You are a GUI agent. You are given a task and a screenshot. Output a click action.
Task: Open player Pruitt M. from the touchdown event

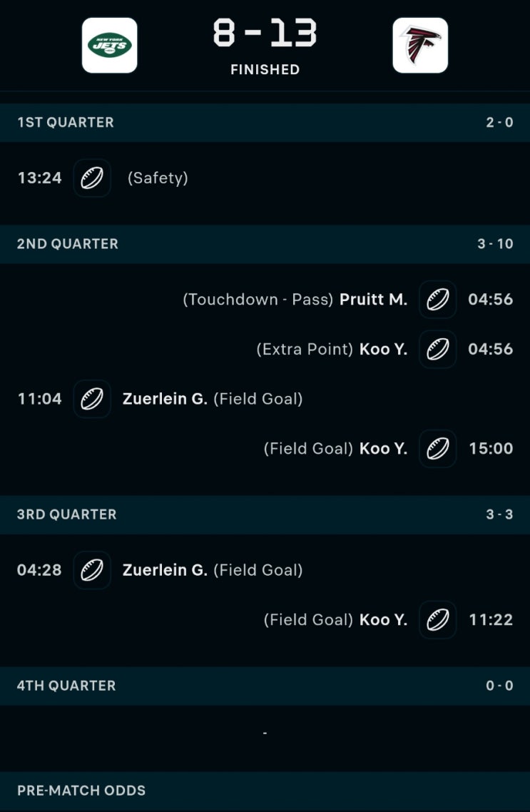(373, 299)
